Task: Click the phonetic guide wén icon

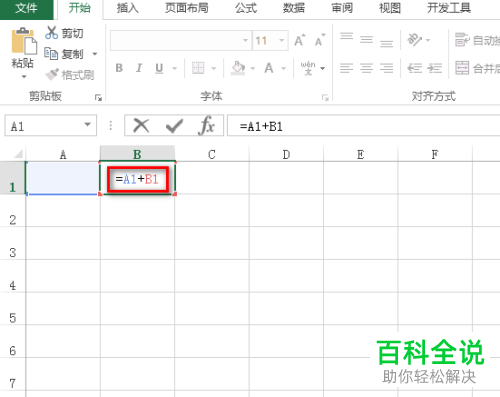Action: [x=308, y=68]
